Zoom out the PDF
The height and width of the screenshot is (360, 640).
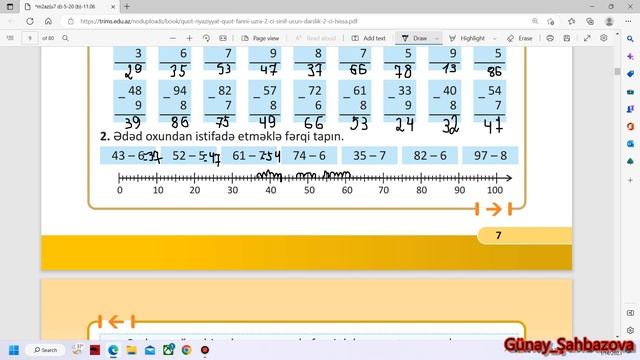pyautogui.click(x=173, y=38)
